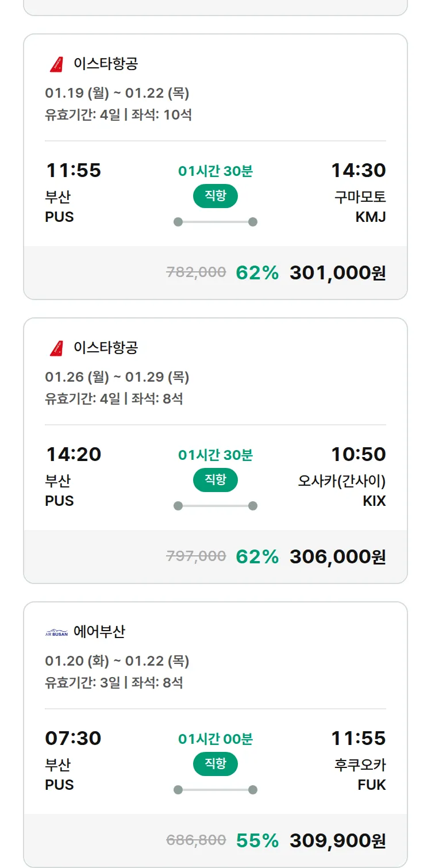Open the 에어부산 01.20 flight card
The width and height of the screenshot is (431, 868).
tap(215, 671)
